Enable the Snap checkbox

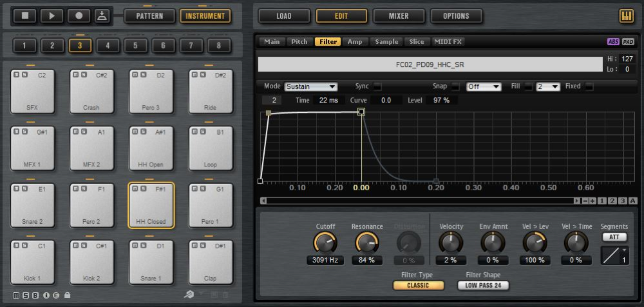[455, 86]
